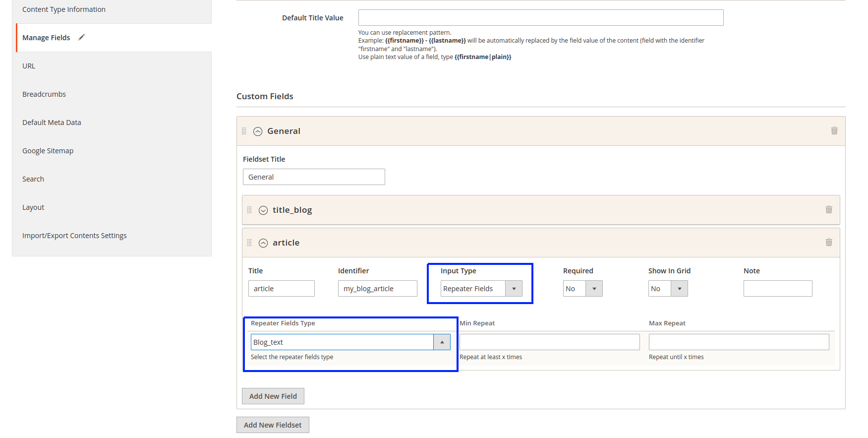Focus the Default Title Value input

click(x=541, y=18)
